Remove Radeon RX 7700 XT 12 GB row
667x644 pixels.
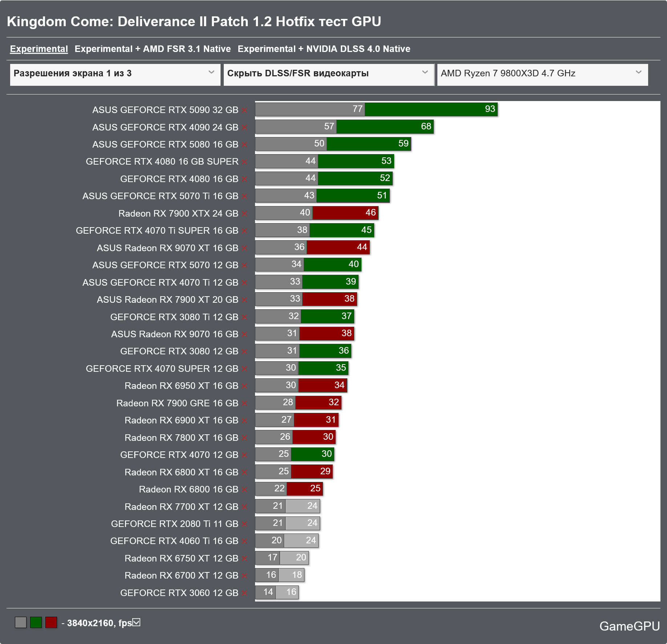(244, 507)
